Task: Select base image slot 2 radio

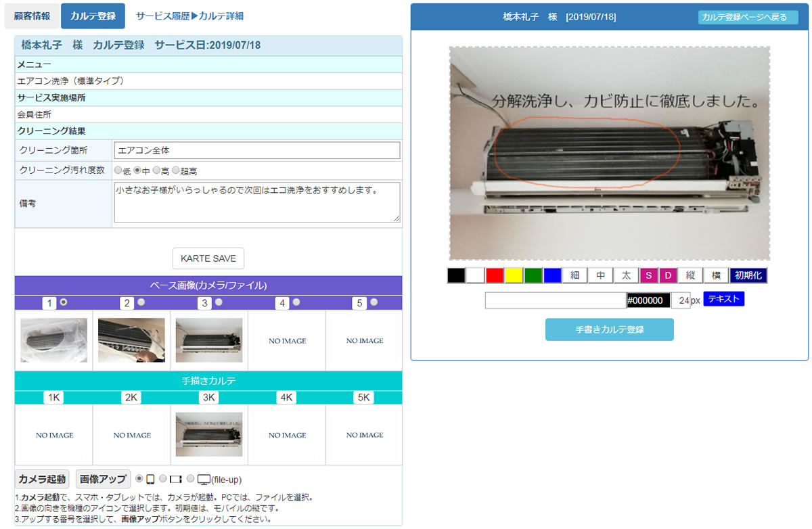Action: (x=141, y=302)
